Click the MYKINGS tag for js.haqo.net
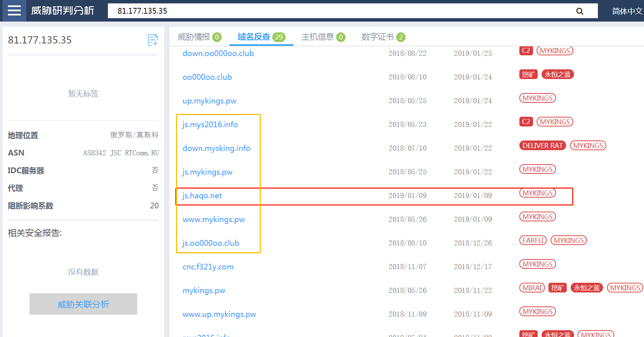 pos(537,193)
